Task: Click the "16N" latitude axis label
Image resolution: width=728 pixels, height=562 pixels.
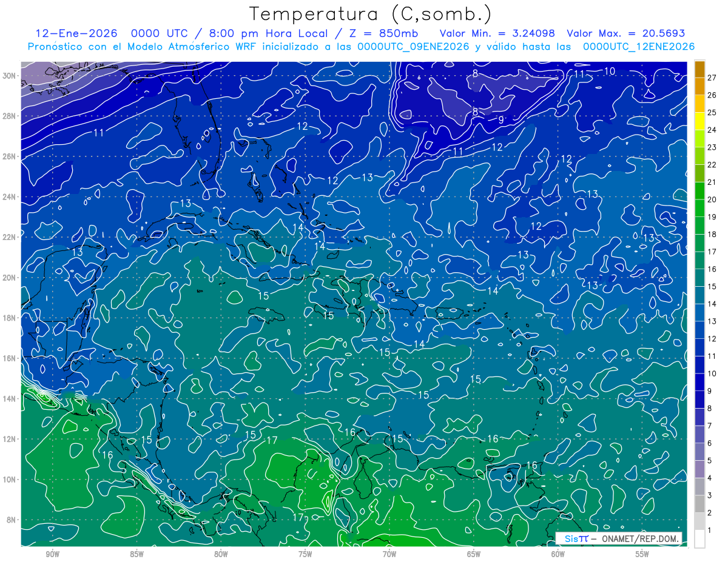Action: coord(9,358)
